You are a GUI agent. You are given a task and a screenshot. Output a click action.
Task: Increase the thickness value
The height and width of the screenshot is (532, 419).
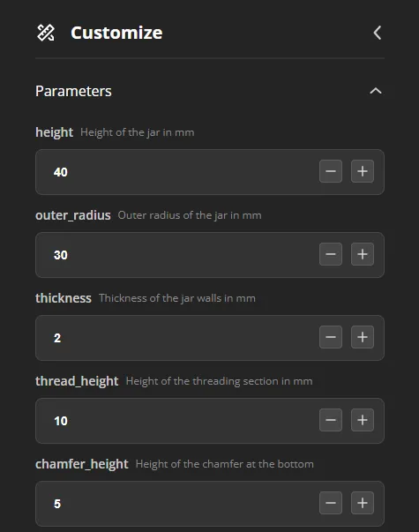[x=363, y=337]
